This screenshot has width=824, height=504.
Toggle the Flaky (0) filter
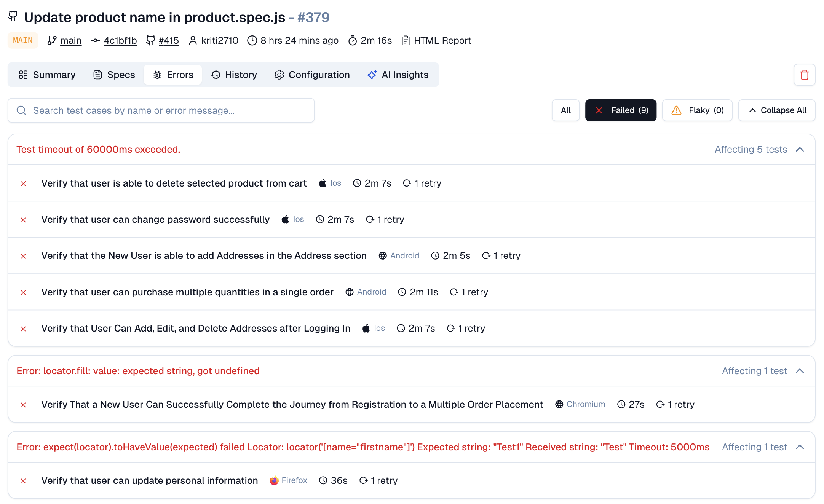pos(697,110)
